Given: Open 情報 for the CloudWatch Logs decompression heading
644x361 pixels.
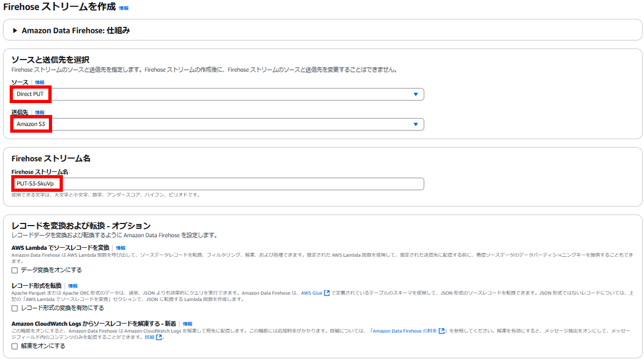Looking at the screenshot, I should 187,324.
